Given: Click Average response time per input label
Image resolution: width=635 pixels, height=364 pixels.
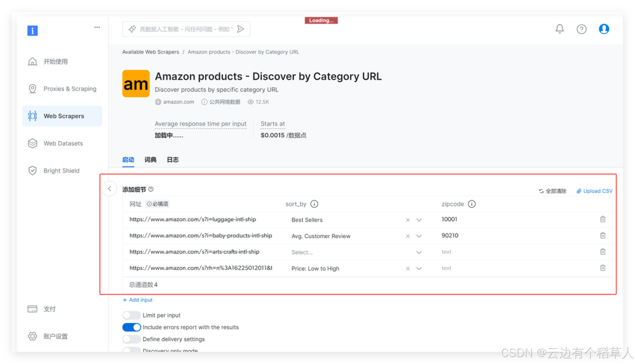Looking at the screenshot, I should pos(200,124).
